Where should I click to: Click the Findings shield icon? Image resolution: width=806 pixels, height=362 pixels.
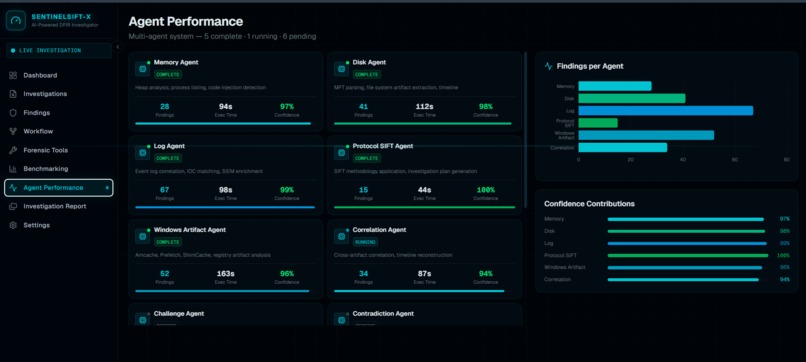coord(13,113)
